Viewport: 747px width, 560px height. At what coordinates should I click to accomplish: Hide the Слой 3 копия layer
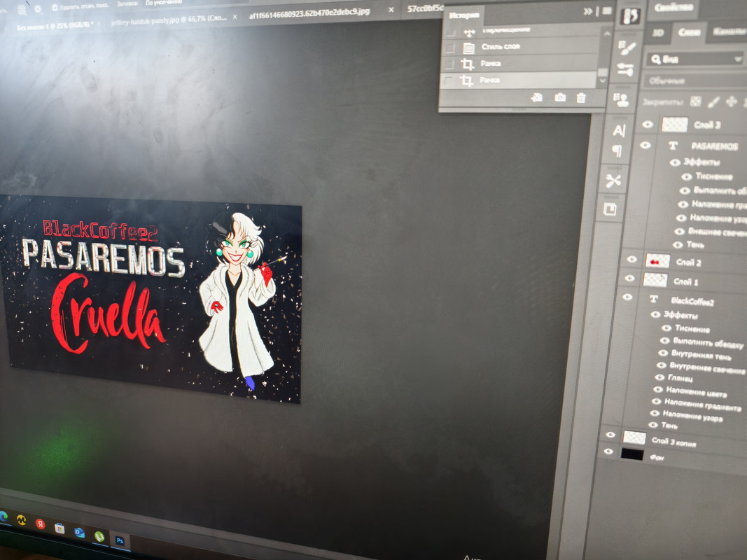coord(610,435)
